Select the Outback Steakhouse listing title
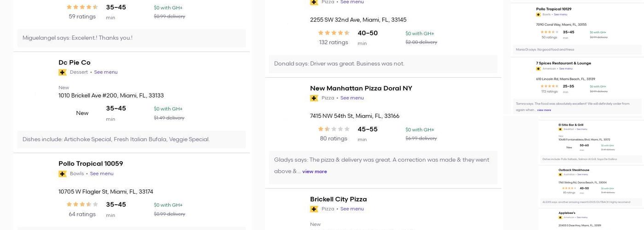 click(574, 170)
